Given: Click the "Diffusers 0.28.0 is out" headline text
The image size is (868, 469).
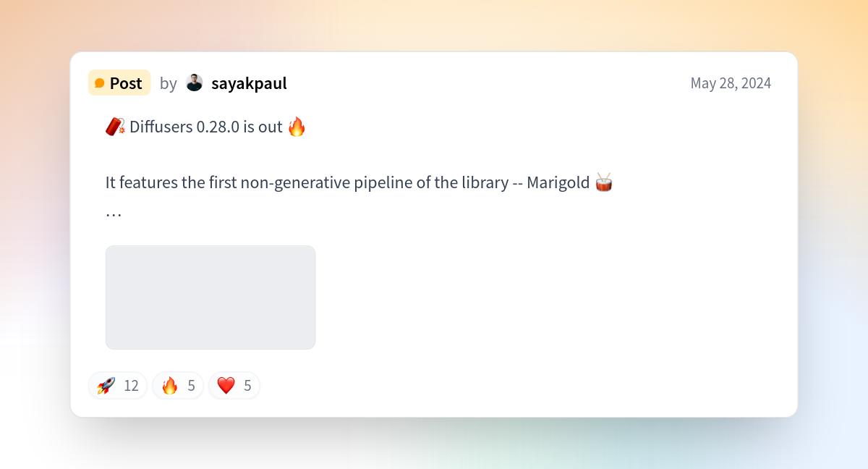Looking at the screenshot, I should (x=206, y=127).
